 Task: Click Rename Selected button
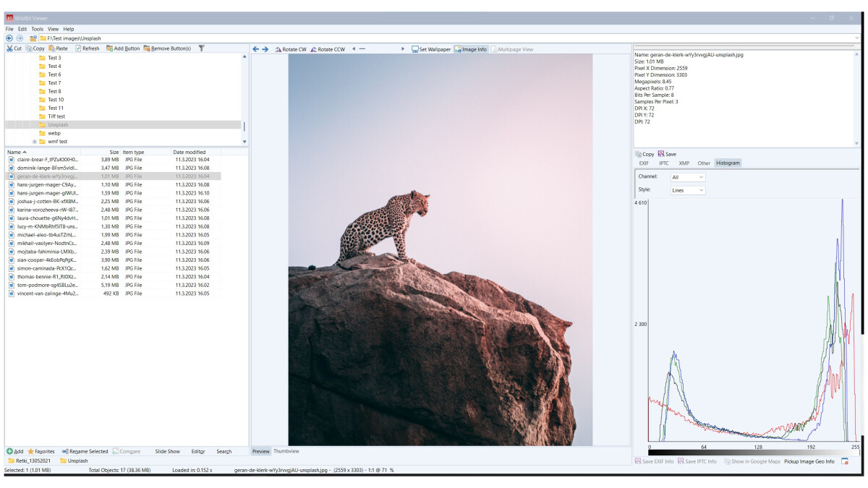(85, 451)
